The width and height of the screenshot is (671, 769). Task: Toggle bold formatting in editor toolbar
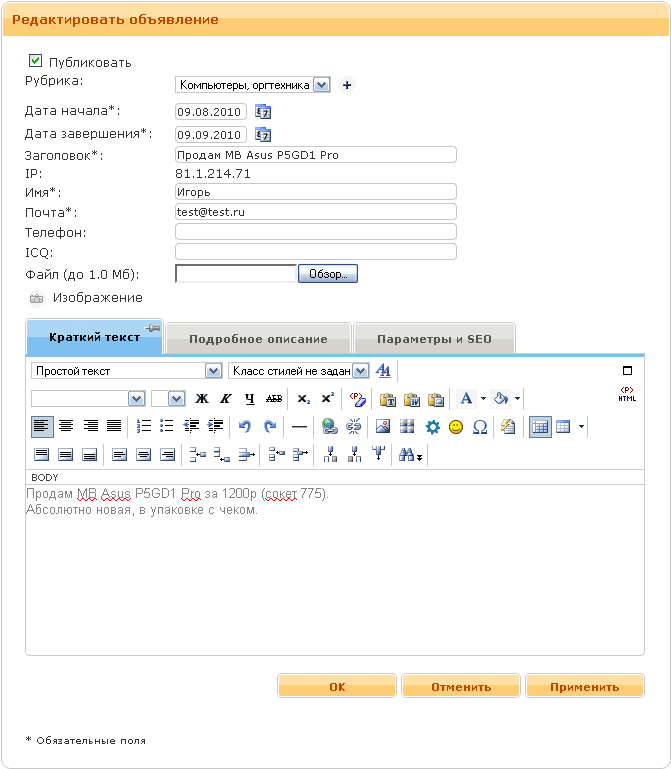[x=202, y=399]
